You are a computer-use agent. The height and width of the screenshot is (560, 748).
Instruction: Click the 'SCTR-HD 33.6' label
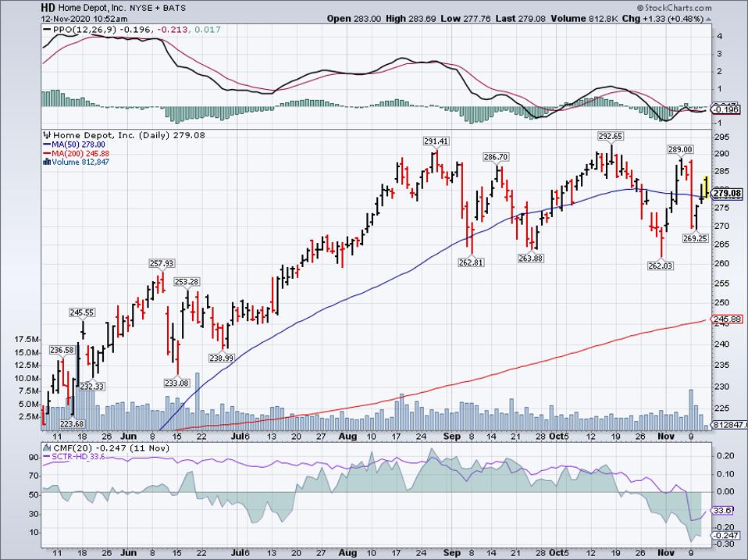click(78, 457)
